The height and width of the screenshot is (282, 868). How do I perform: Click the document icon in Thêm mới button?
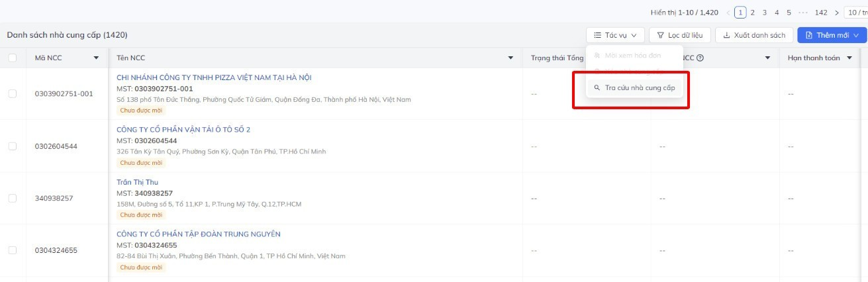pyautogui.click(x=808, y=35)
